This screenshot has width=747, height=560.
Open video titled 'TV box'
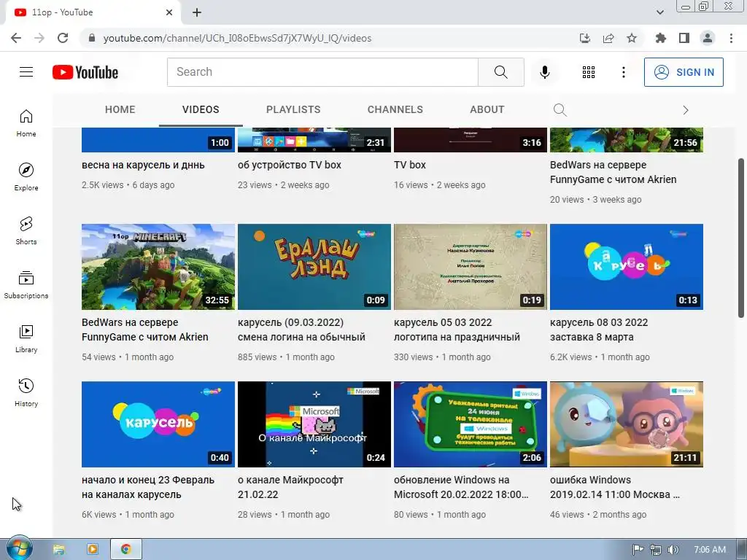tap(410, 165)
